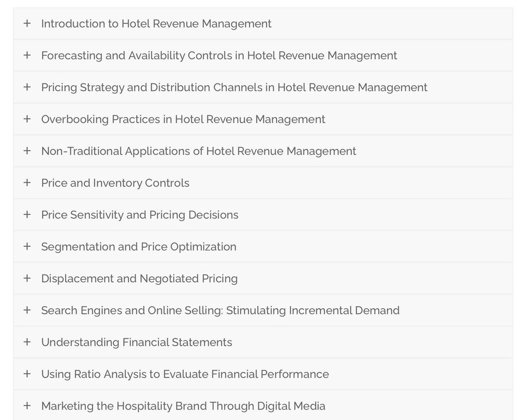Click the plus icon next to Price and Inventory Controls
The height and width of the screenshot is (420, 520).
pos(27,182)
